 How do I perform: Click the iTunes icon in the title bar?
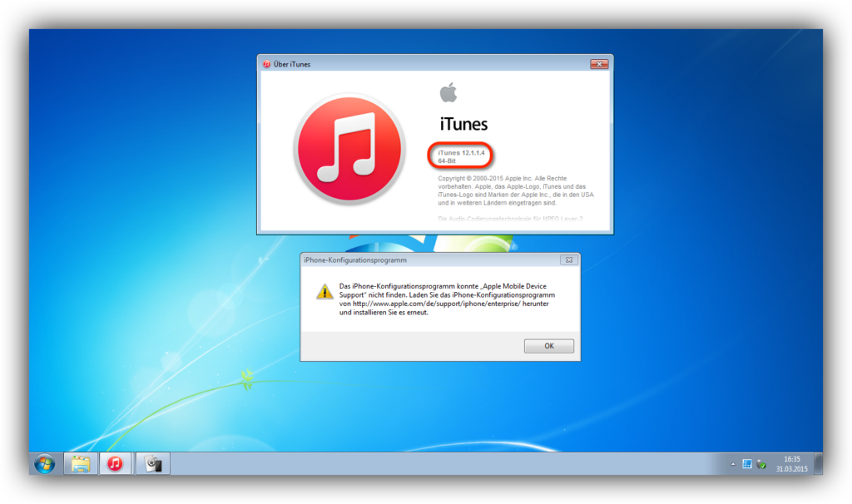pyautogui.click(x=267, y=64)
